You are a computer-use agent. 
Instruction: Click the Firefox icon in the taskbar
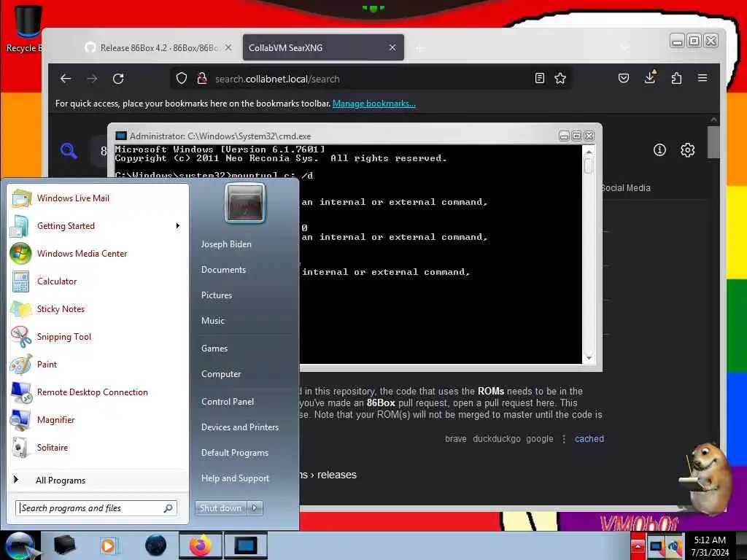201,545
